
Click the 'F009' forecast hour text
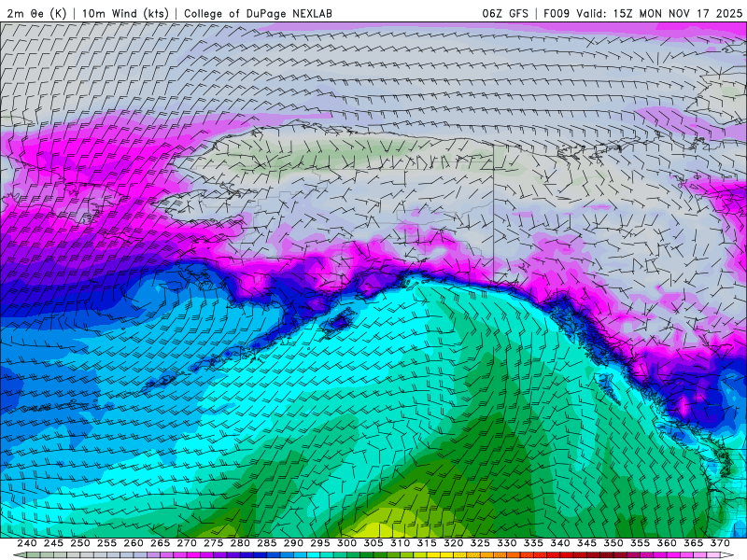click(557, 13)
